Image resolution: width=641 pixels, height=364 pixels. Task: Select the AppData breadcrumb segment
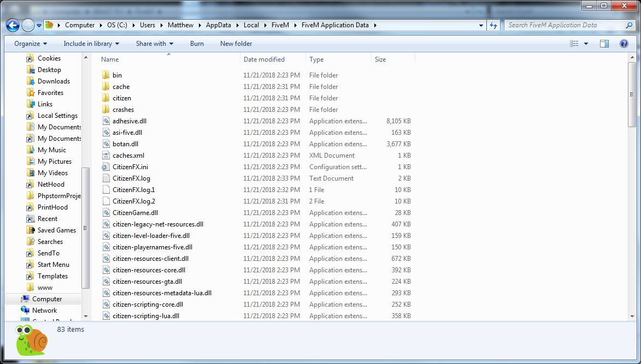pos(218,25)
